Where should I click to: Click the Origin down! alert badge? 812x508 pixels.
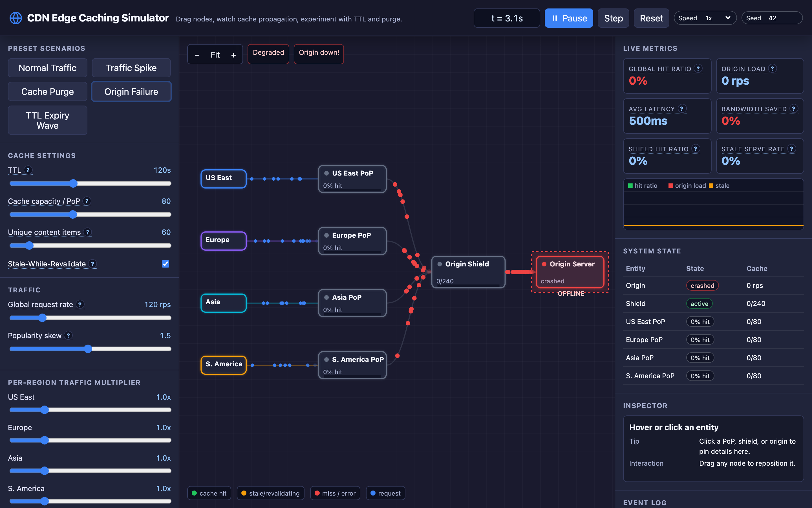tap(319, 54)
